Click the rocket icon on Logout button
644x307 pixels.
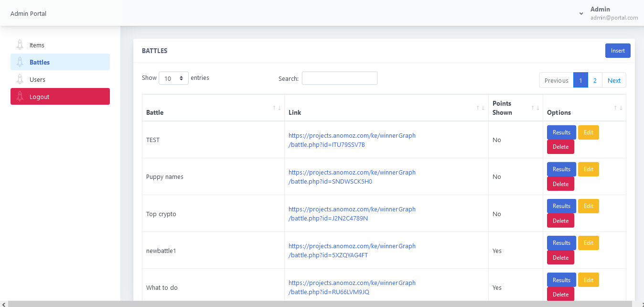20,97
